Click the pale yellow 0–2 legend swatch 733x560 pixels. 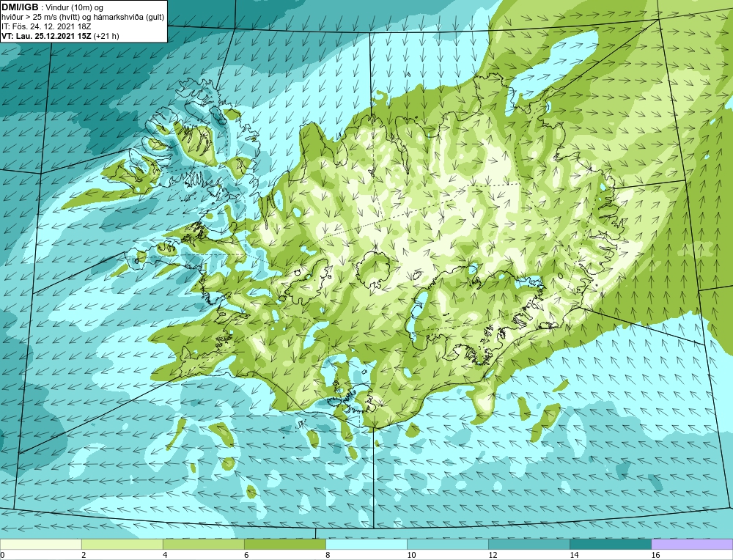(40, 544)
